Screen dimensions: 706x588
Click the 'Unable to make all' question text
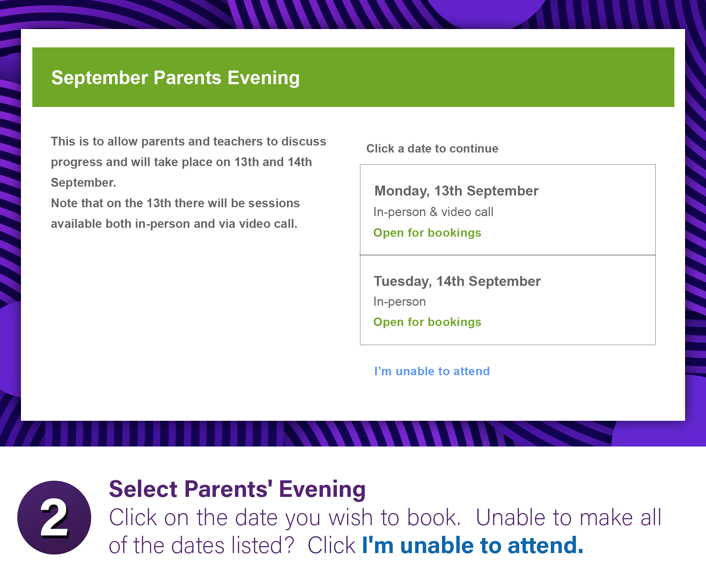point(568,517)
